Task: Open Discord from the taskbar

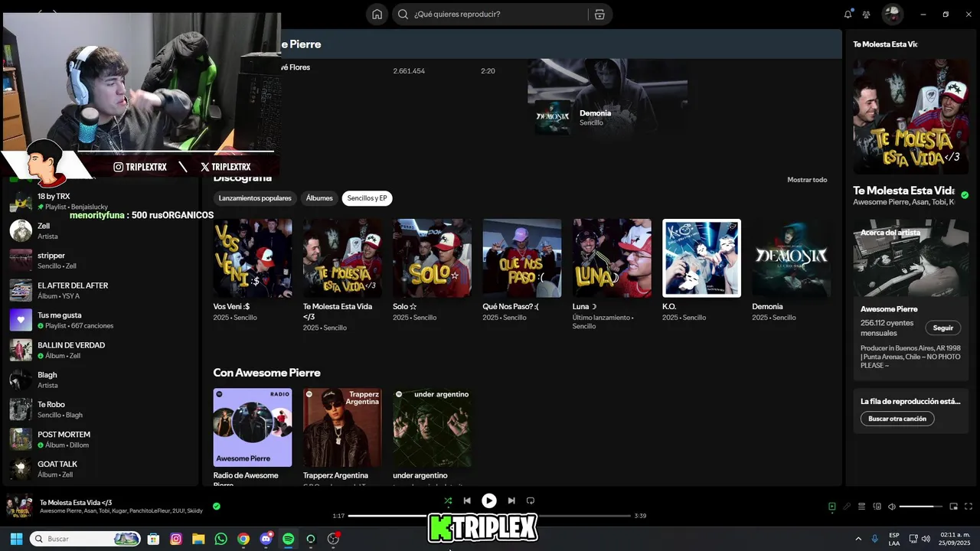Action: pyautogui.click(x=266, y=539)
